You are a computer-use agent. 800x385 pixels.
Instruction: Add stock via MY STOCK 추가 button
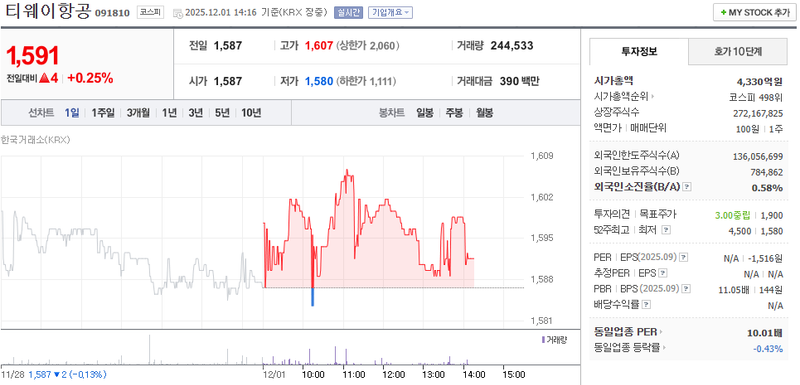click(x=755, y=13)
